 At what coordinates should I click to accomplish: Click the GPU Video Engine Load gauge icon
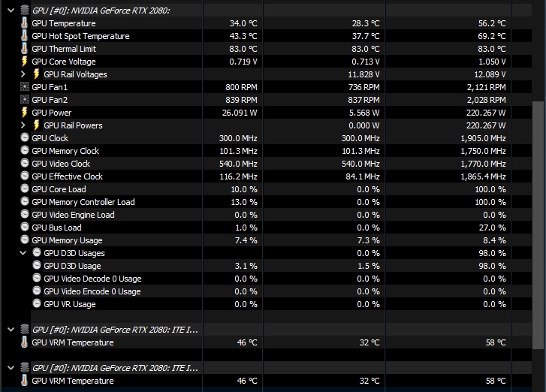pyautogui.click(x=25, y=214)
